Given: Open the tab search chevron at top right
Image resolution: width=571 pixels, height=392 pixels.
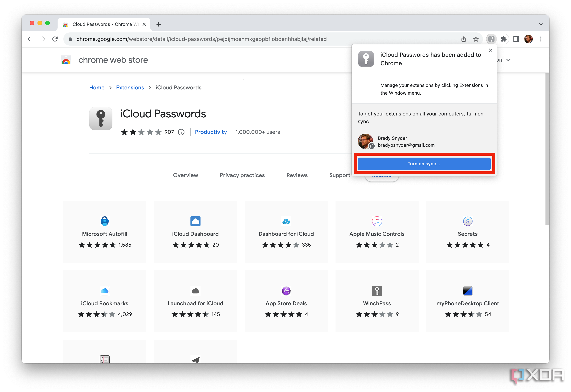Looking at the screenshot, I should coord(540,24).
